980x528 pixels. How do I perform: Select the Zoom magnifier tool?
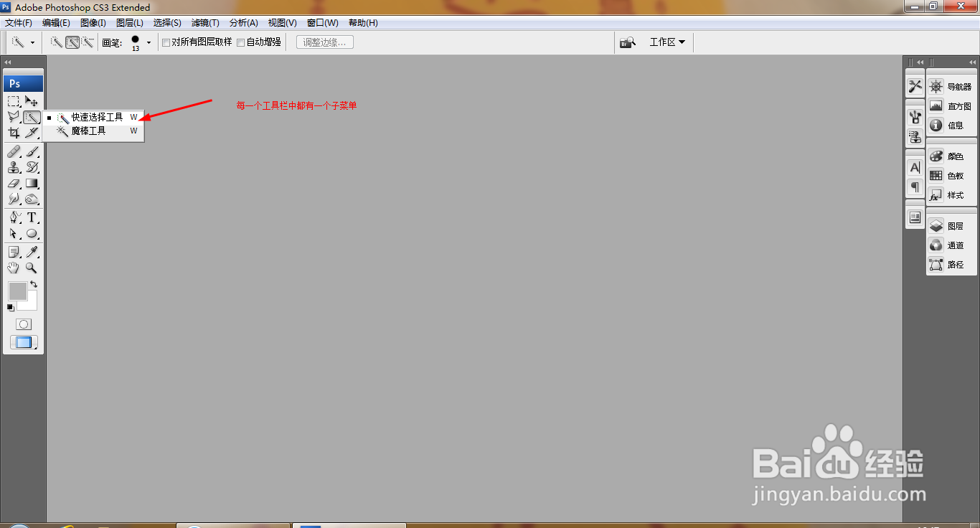[32, 268]
